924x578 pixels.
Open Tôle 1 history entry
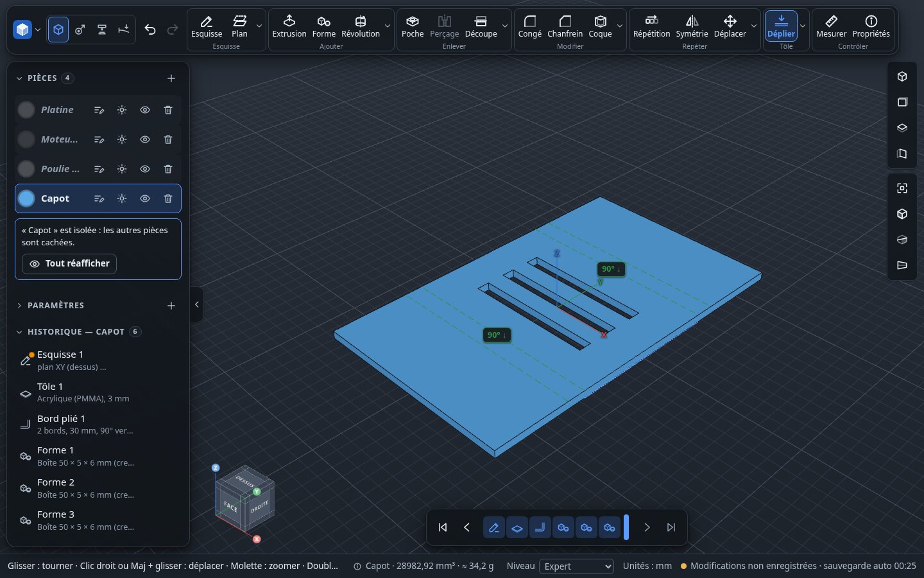pyautogui.click(x=98, y=392)
